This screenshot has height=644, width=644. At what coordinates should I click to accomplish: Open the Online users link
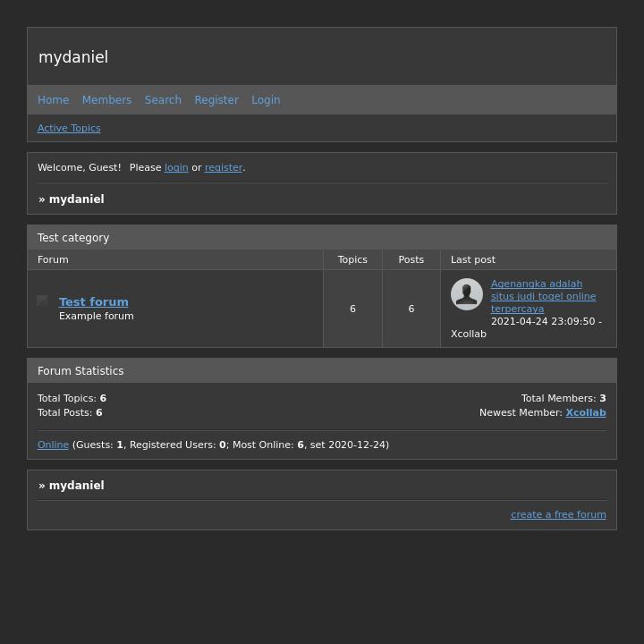[x=53, y=445]
